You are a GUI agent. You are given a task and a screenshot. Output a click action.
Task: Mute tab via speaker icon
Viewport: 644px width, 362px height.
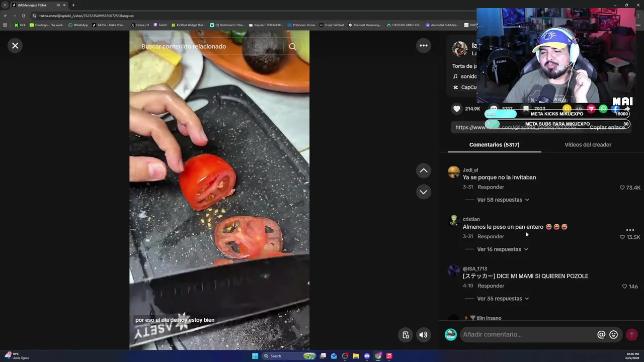58,5
